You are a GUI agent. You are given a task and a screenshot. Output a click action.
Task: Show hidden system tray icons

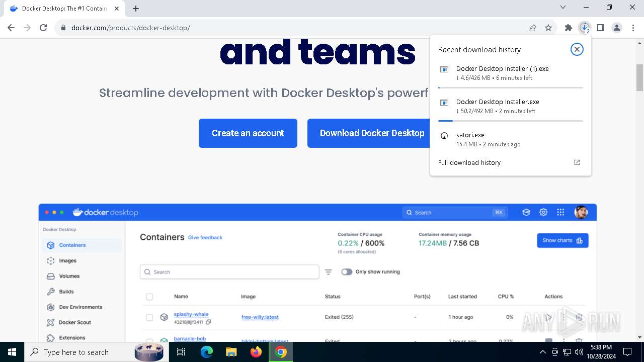tap(543, 352)
